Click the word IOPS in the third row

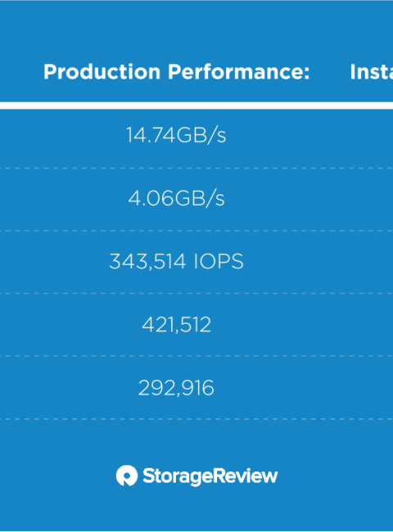coord(219,261)
